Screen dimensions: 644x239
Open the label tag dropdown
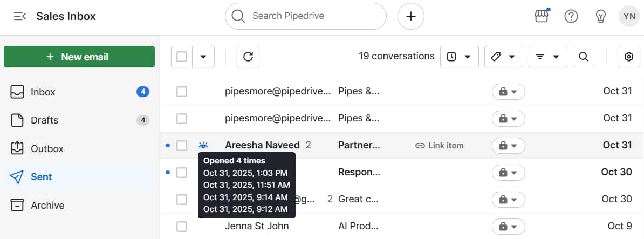coord(504,57)
